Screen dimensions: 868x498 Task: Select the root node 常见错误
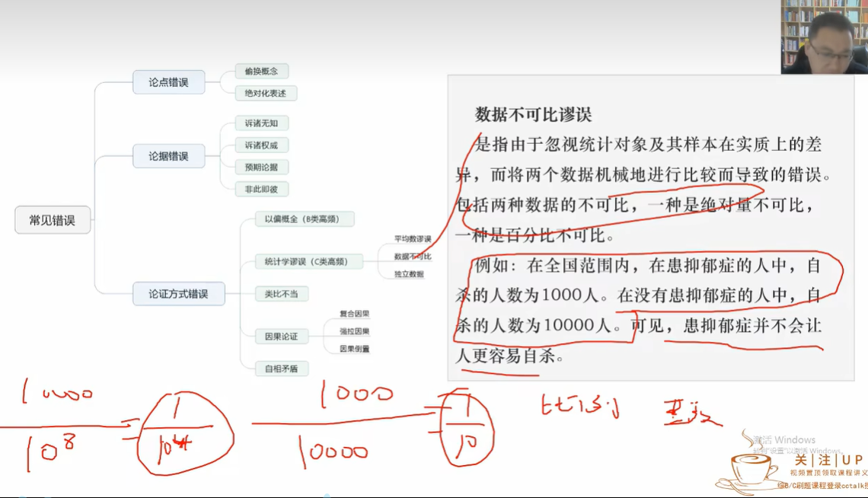click(x=53, y=220)
